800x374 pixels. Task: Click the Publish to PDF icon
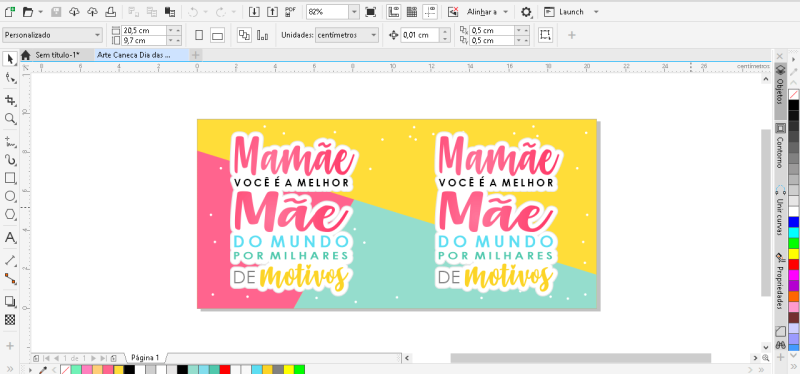coord(291,12)
